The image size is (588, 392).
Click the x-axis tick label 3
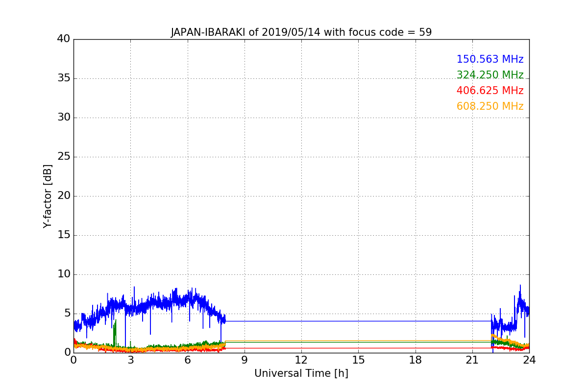point(130,360)
